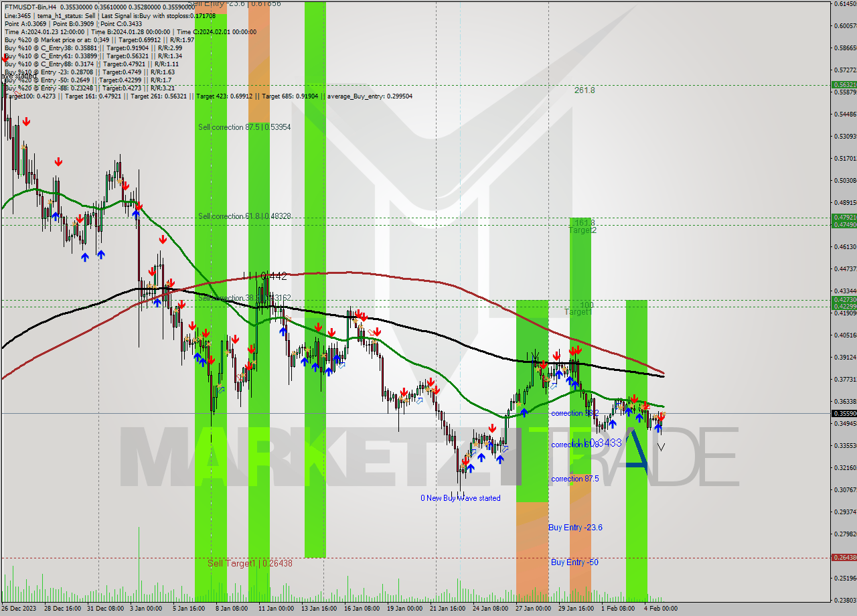
Task: Select the 'Target100: 0.4273' targets summary line
Action: (x=208, y=96)
